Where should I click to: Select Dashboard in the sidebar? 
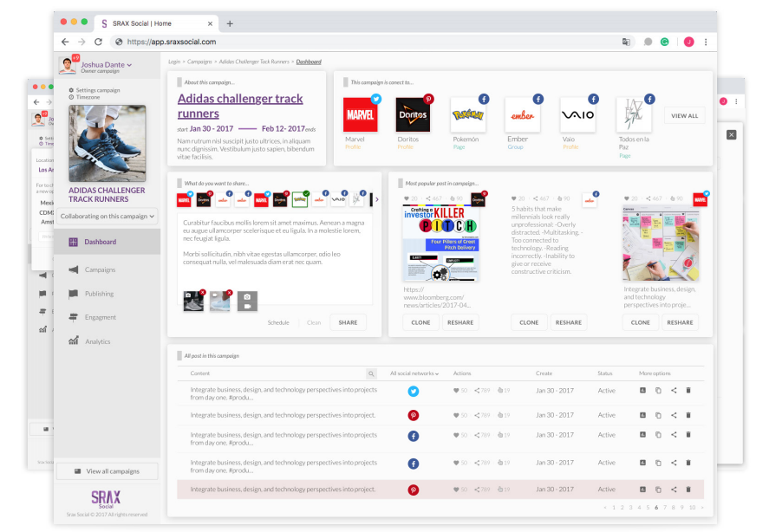[x=108, y=242]
